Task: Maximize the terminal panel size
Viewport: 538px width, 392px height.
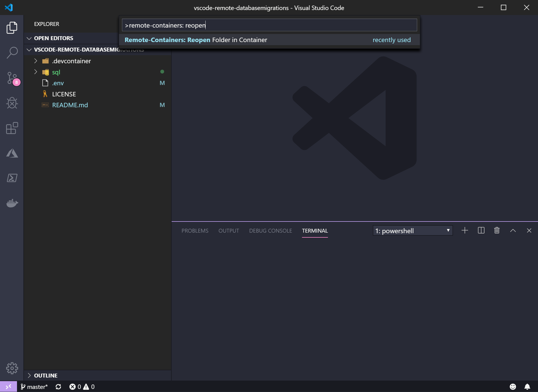Action: click(x=513, y=230)
